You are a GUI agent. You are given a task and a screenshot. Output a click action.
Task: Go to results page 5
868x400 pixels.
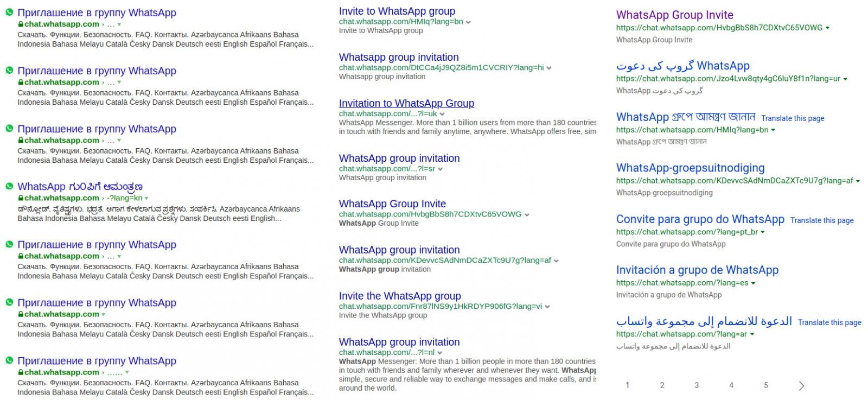(x=766, y=385)
